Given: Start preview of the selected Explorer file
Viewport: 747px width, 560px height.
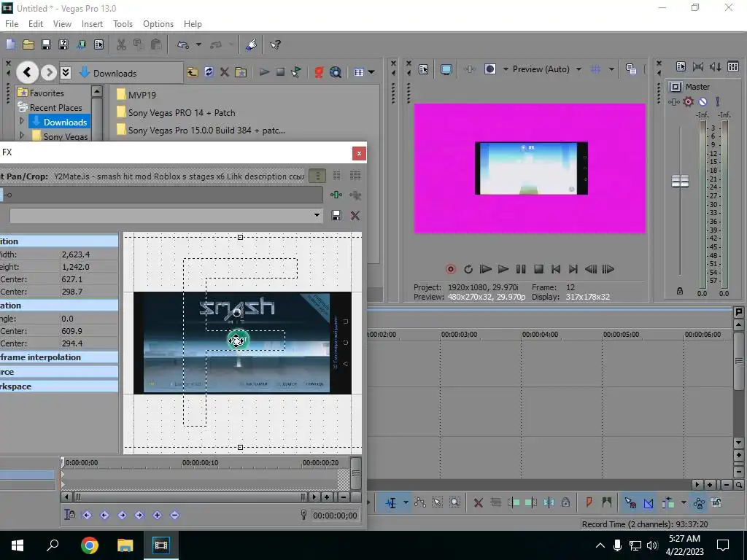Looking at the screenshot, I should tap(264, 72).
